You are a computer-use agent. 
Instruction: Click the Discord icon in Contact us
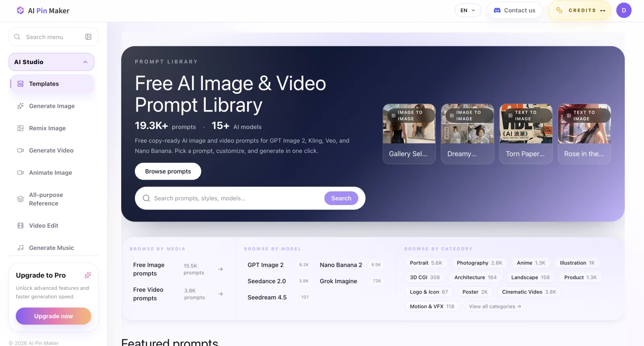click(497, 10)
